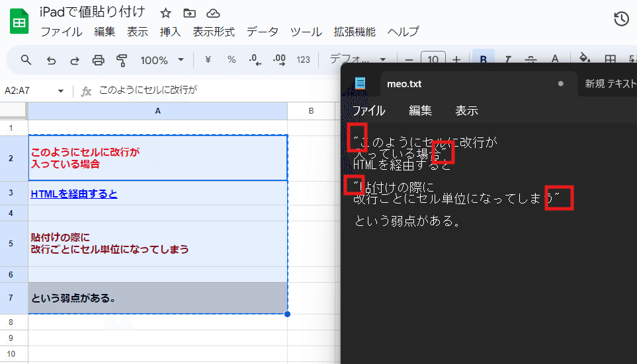Redo the last action
This screenshot has height=364, width=637.
click(74, 61)
